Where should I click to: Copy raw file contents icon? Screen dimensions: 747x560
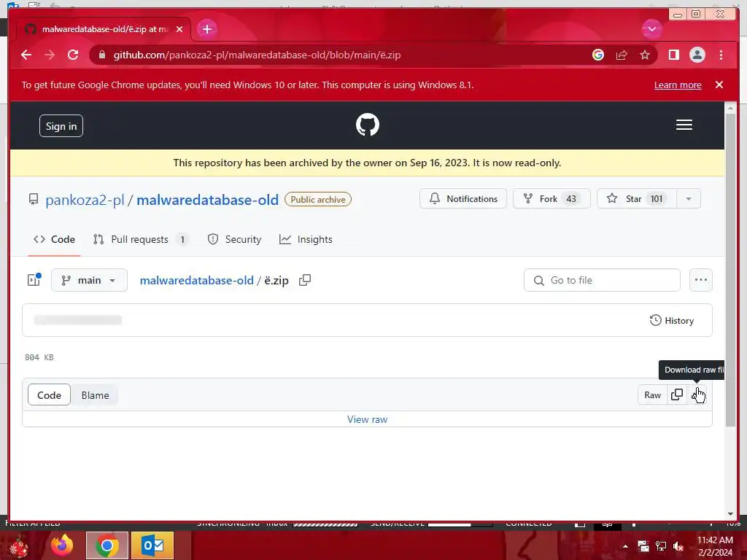click(676, 394)
